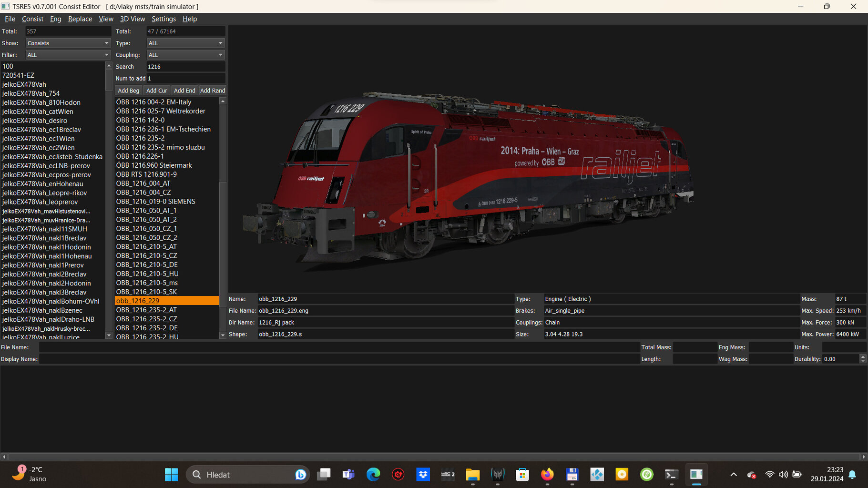The width and height of the screenshot is (868, 488).
Task: Select engine OBB_1216_019-0 SIEMENS
Action: (x=167, y=202)
